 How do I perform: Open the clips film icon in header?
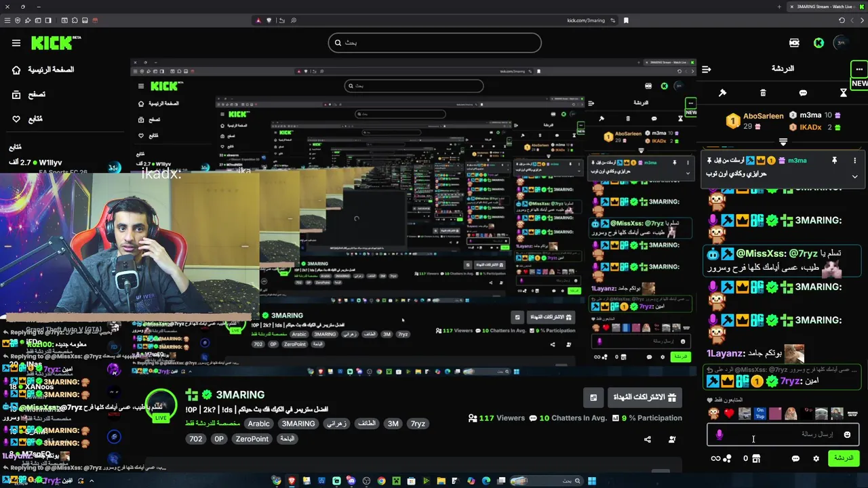point(794,43)
